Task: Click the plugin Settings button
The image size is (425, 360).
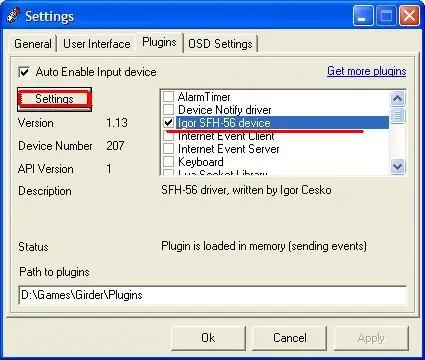Action: point(54,99)
